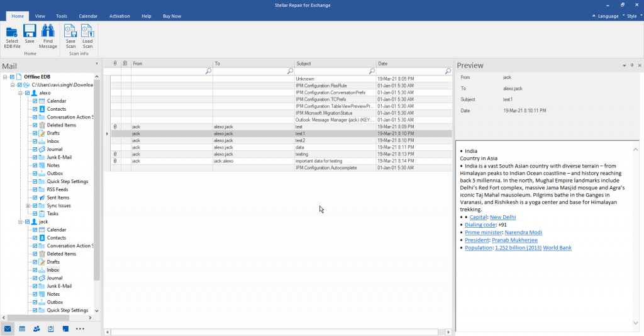
Task: Click the Save ribbon icon
Action: point(30,34)
